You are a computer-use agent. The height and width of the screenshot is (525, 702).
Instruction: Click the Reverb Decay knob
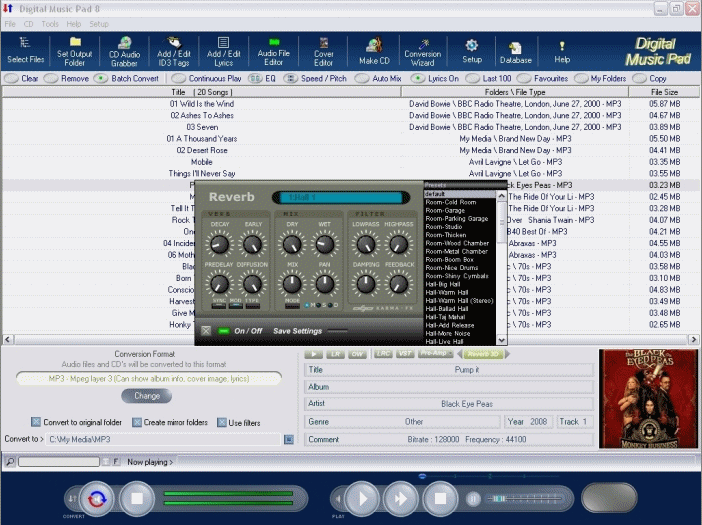(x=219, y=243)
